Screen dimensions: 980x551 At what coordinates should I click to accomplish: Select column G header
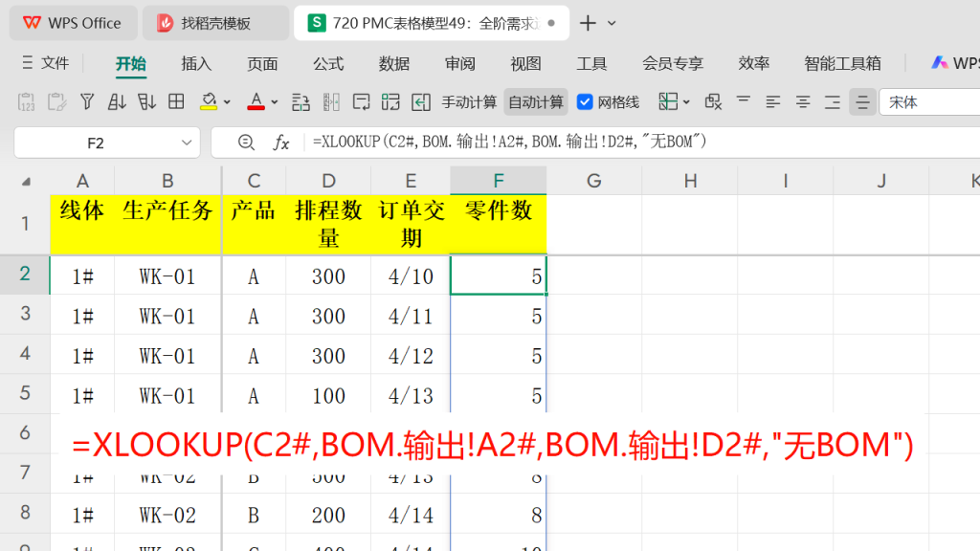593,181
